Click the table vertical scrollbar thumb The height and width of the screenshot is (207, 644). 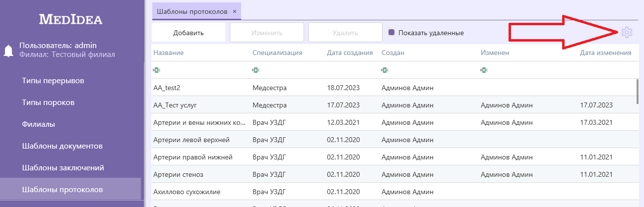[638, 92]
